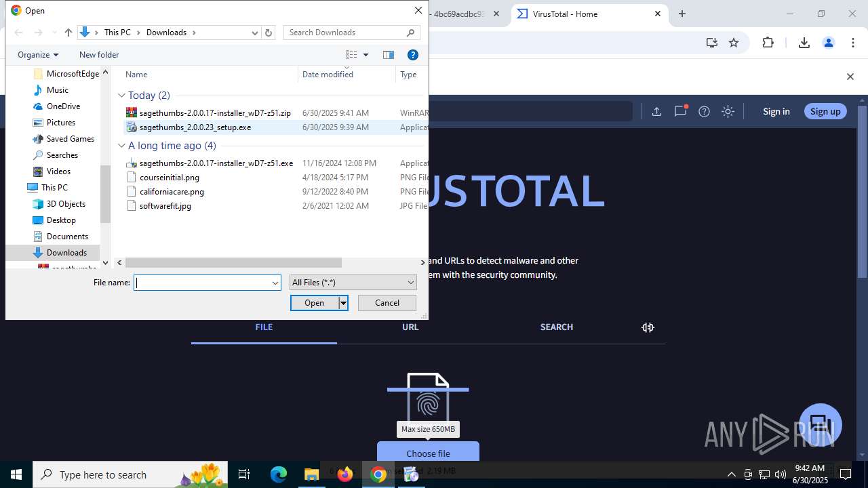Launch Firefox from taskbar
Image resolution: width=868 pixels, height=488 pixels.
(x=345, y=474)
